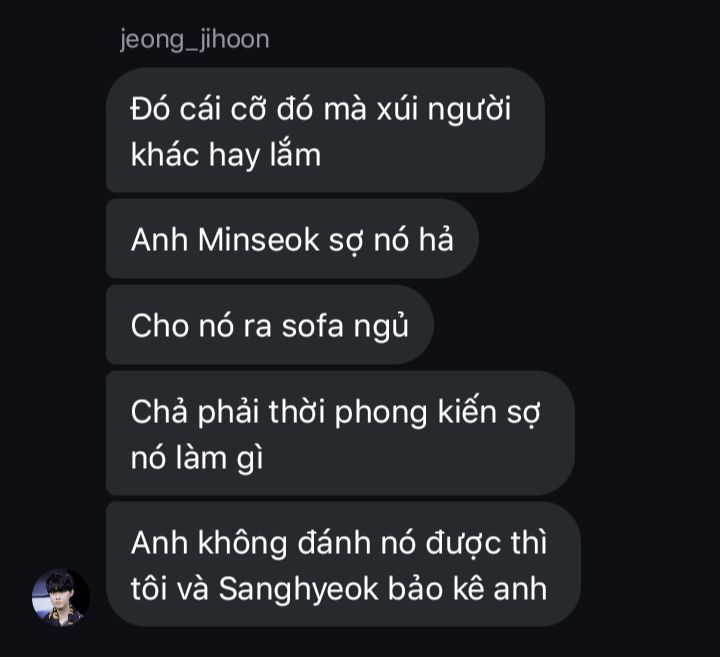Image resolution: width=720 pixels, height=657 pixels.
Task: Click the name "Sanghyeok" in the last message
Action: (298, 590)
